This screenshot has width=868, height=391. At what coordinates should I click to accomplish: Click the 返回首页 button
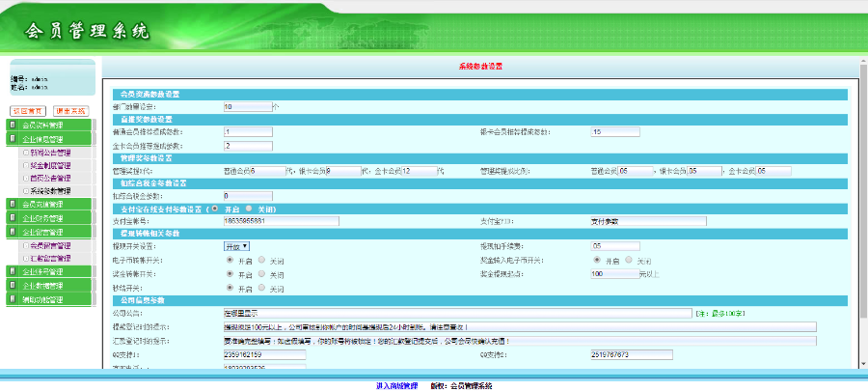coord(28,111)
